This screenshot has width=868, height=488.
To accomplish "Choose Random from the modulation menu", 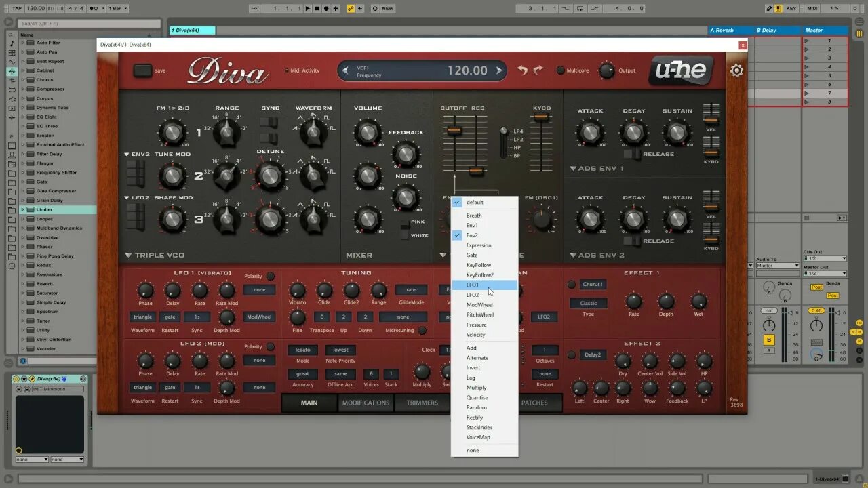I will (x=484, y=407).
